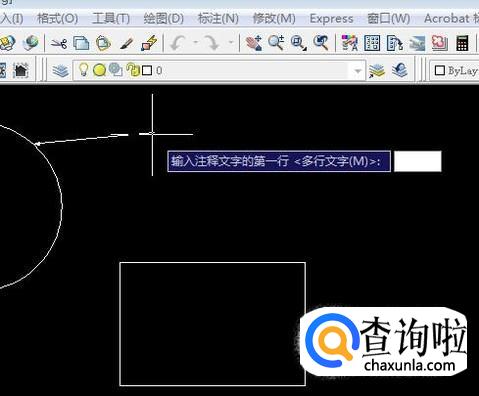The height and width of the screenshot is (396, 479).
Task: Open the undo history dropdown arrow
Action: pyautogui.click(x=195, y=43)
